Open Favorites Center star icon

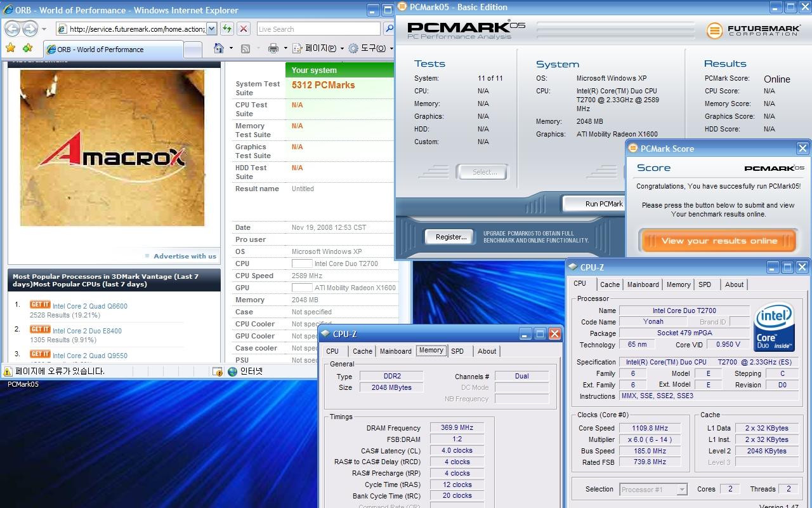[x=10, y=48]
